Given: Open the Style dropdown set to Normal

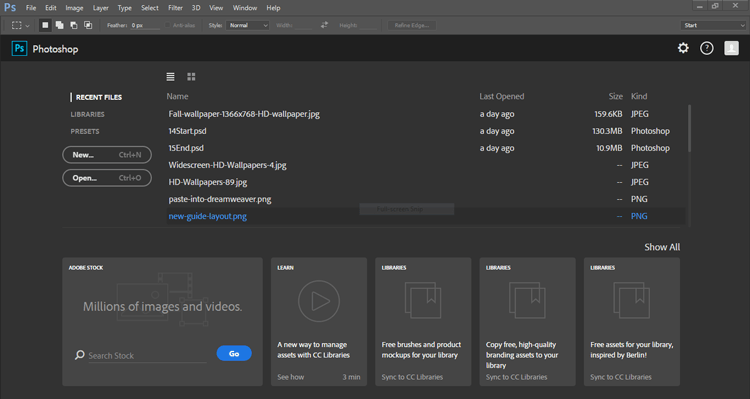Looking at the screenshot, I should click(248, 25).
